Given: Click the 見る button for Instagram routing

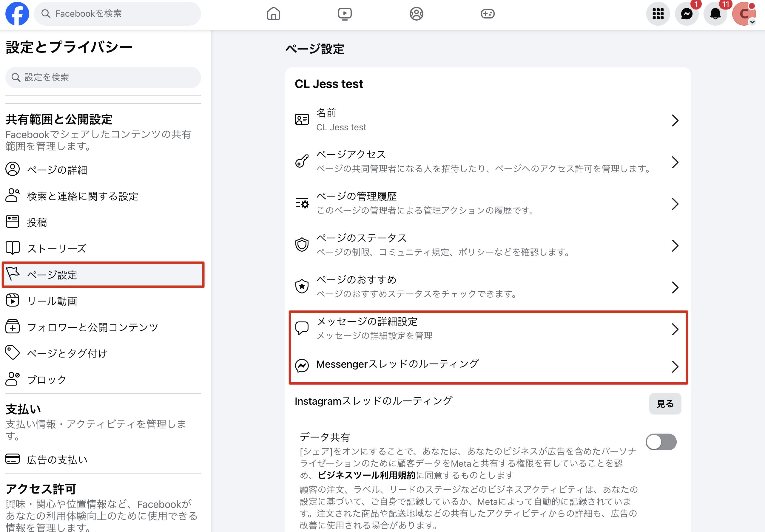Looking at the screenshot, I should [x=665, y=403].
